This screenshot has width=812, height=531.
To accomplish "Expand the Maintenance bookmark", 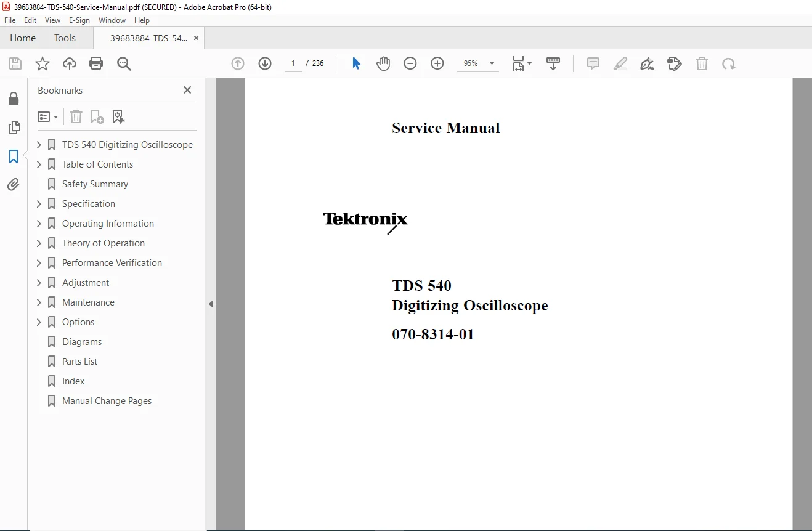I will click(39, 302).
